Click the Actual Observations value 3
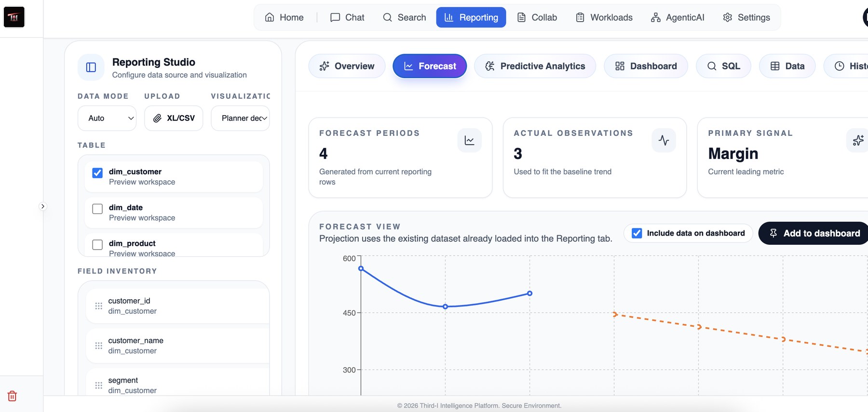868x412 pixels. (517, 154)
